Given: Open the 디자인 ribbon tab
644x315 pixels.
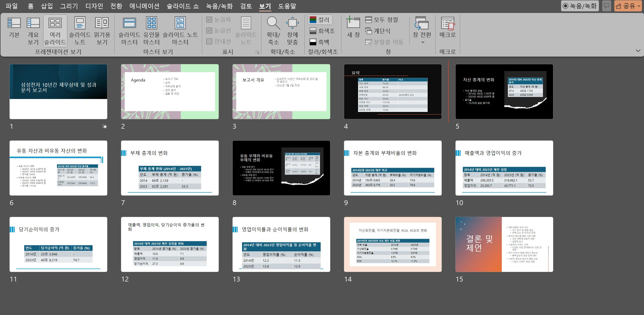Looking at the screenshot, I should click(94, 6).
